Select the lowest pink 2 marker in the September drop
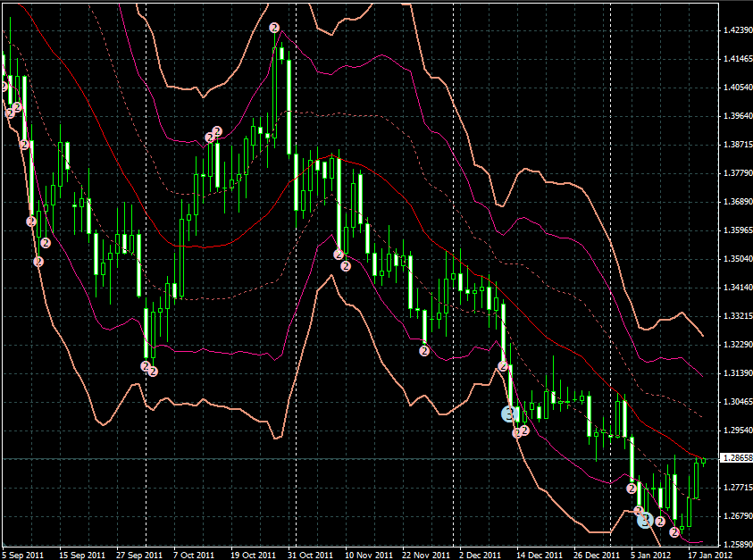Viewport: 753px width, 560px height. click(38, 261)
